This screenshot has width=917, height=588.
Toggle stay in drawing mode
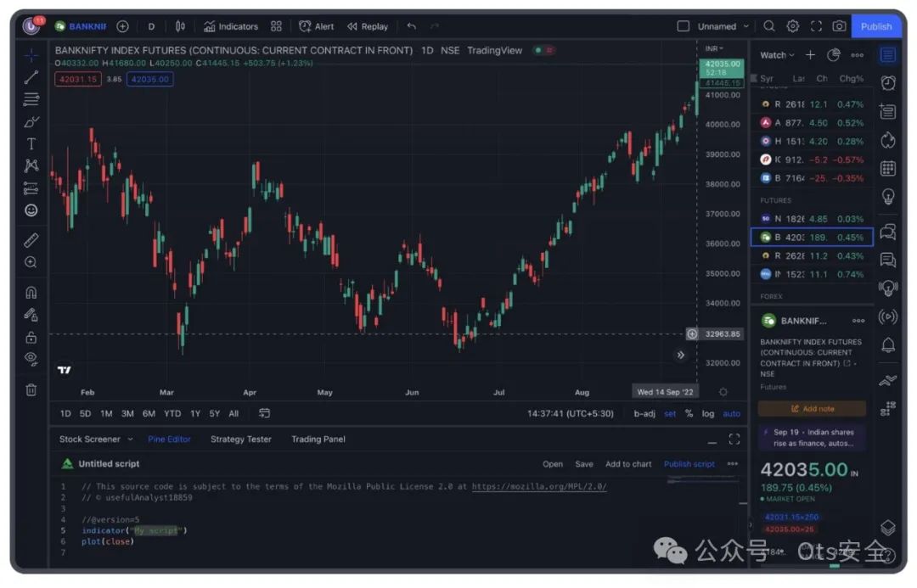point(31,315)
